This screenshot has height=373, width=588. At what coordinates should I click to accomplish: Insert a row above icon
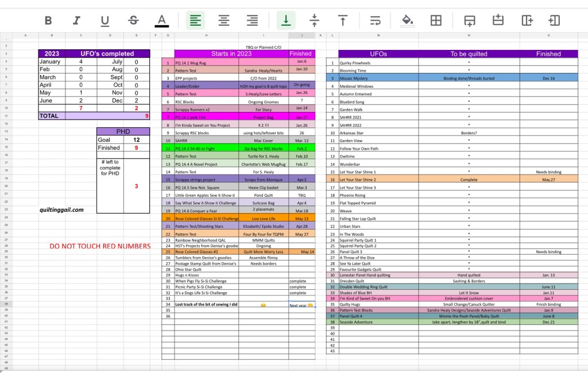(498, 21)
